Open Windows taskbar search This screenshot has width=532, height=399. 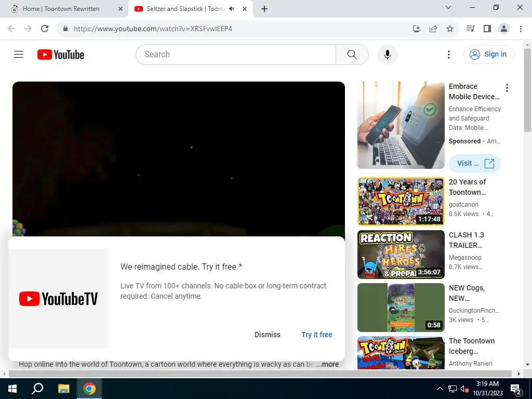37,389
